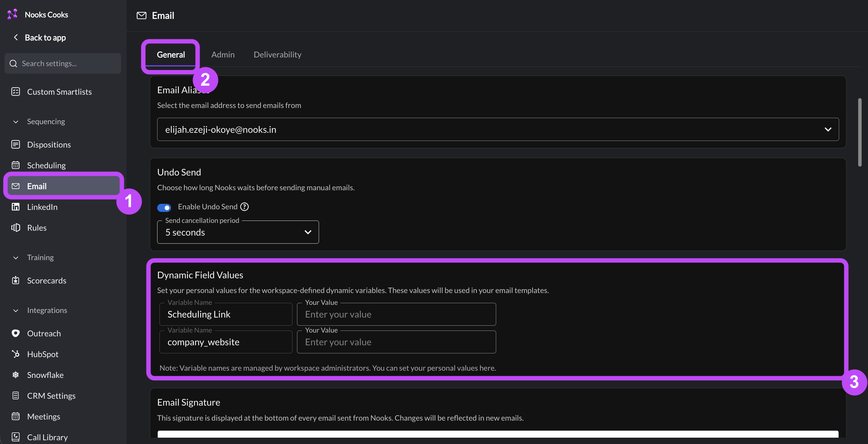Collapse the Integrations section
This screenshot has height=444, width=868.
tap(16, 310)
